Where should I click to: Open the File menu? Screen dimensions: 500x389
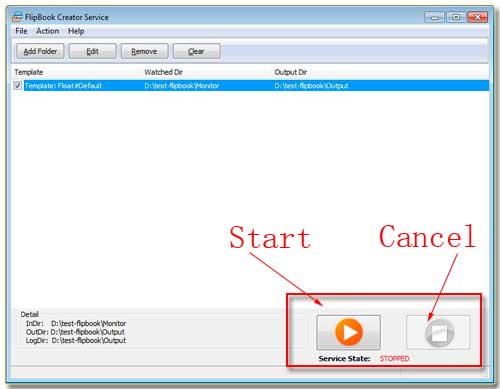coord(21,31)
